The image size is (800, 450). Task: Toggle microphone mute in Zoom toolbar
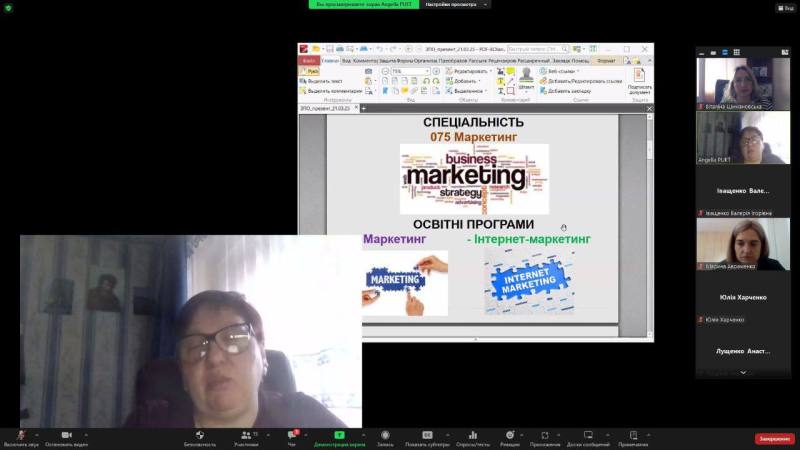click(20, 435)
